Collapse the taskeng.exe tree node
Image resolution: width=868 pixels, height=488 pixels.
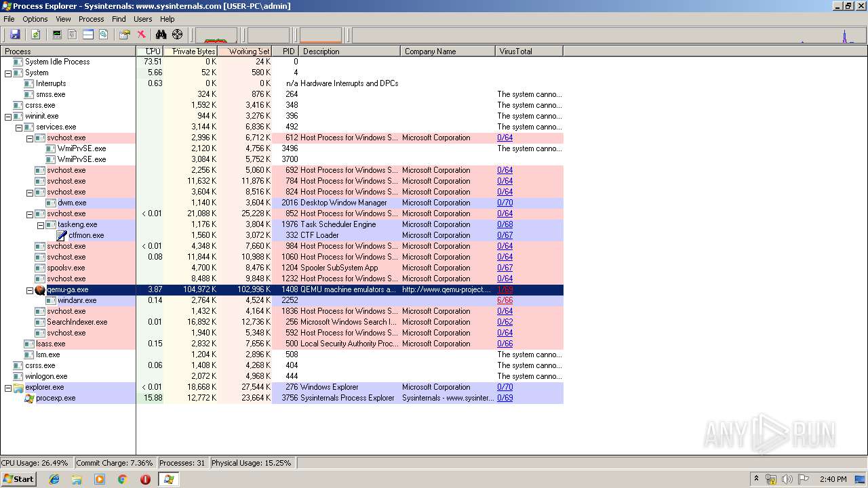[41, 224]
